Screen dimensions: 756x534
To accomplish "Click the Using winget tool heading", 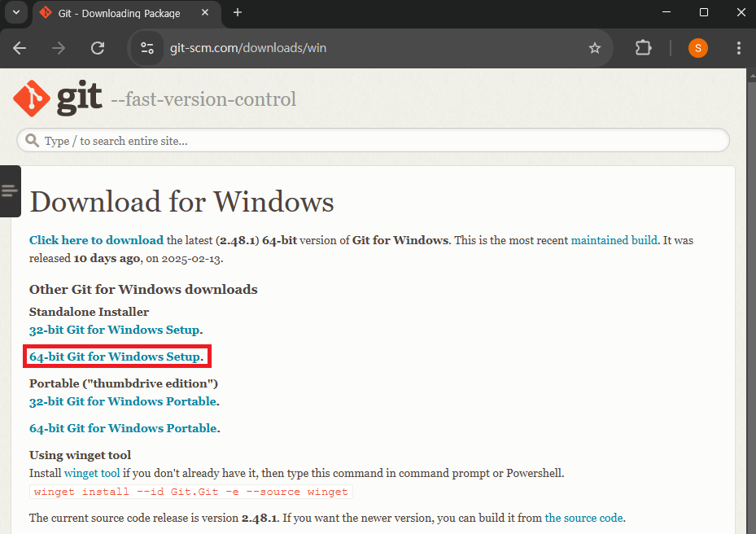I will (80, 455).
